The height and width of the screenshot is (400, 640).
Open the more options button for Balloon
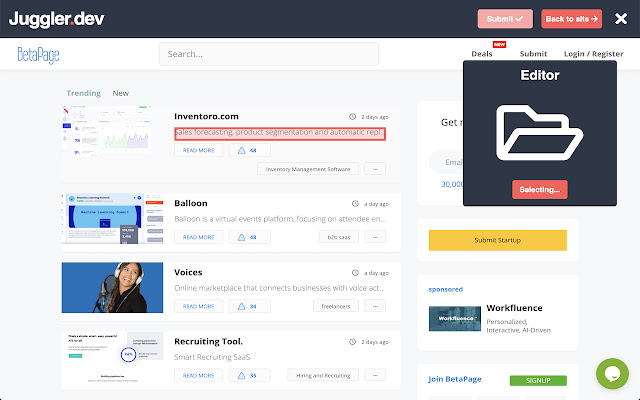click(375, 237)
